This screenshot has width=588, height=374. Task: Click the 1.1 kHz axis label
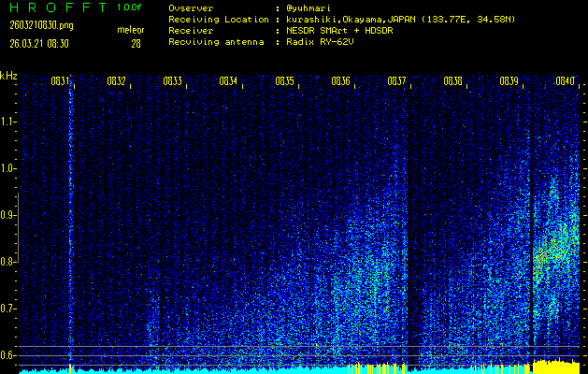click(x=7, y=122)
